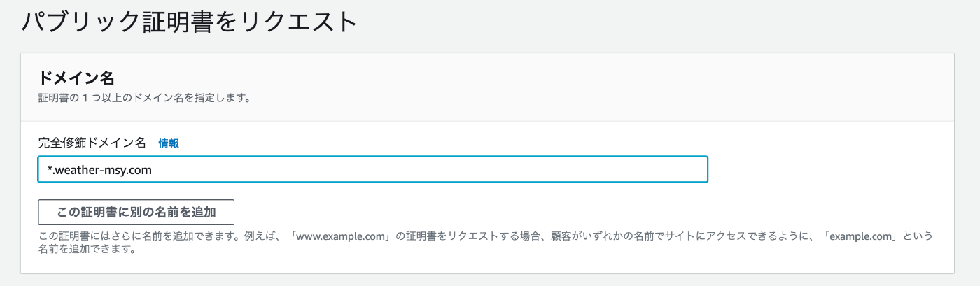
Task: Show info about fully qualified domain name
Action: click(x=169, y=143)
